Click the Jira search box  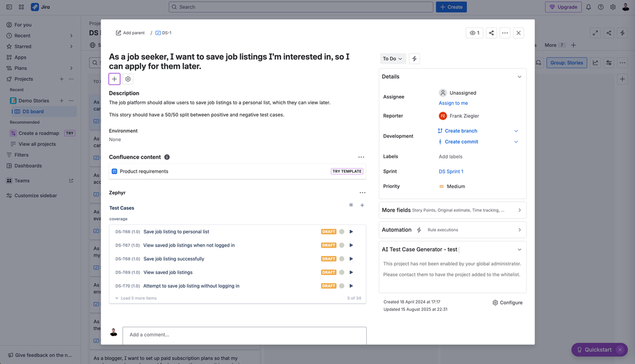point(301,7)
